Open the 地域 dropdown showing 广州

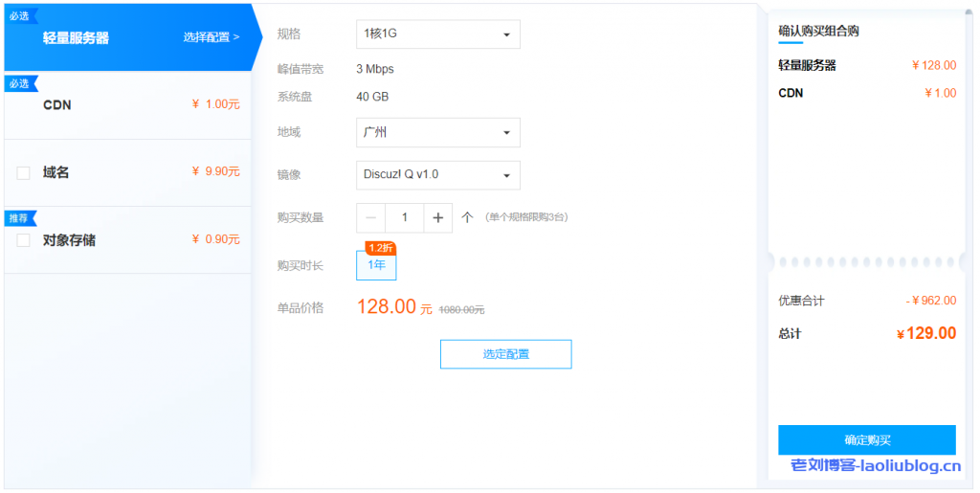coord(437,132)
